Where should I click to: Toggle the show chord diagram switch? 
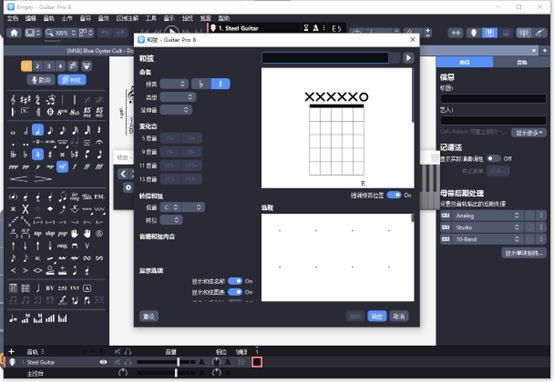pos(235,292)
